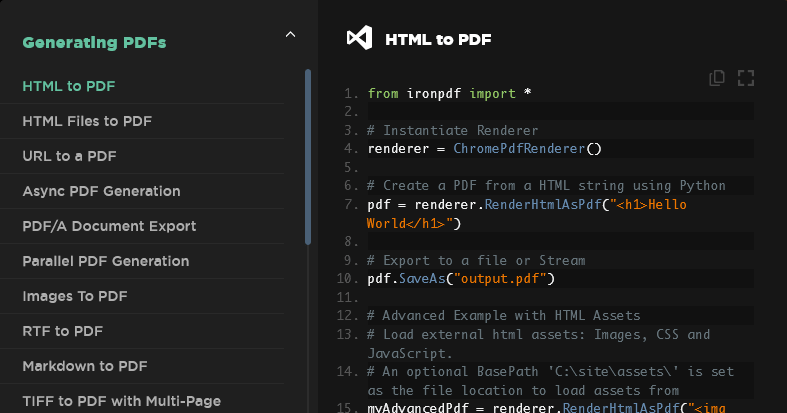
Task: Open TIFF to PDF with Multi-Page
Action: click(x=121, y=401)
